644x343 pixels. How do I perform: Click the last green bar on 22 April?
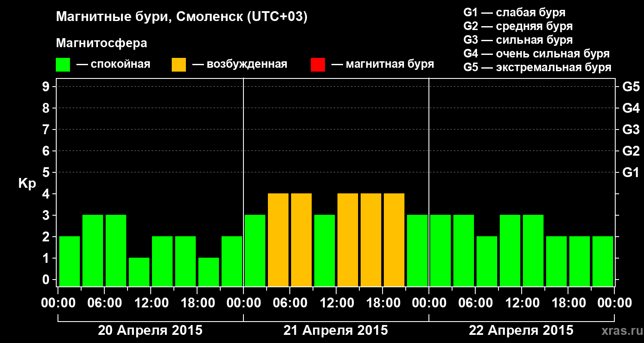(603, 261)
